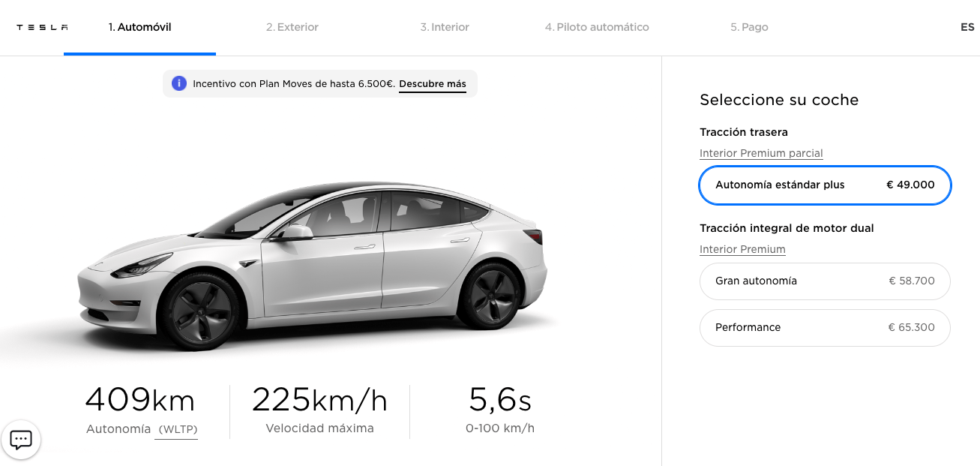980x466 pixels.
Task: Open the ES language selector
Action: [x=967, y=27]
